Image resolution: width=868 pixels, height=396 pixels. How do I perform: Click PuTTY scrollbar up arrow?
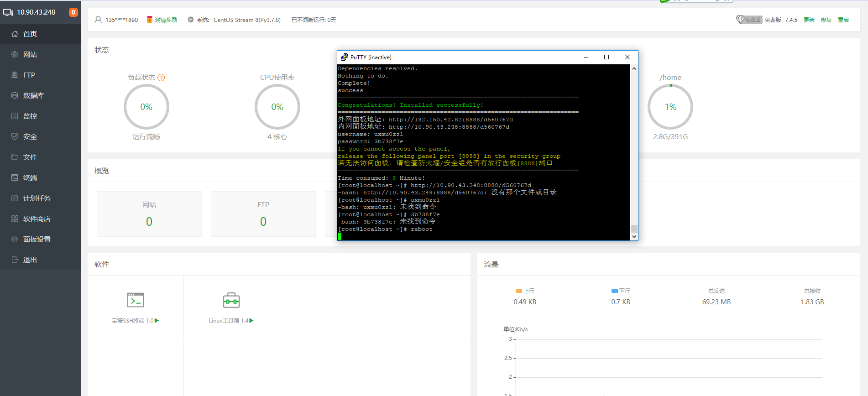tap(634, 68)
